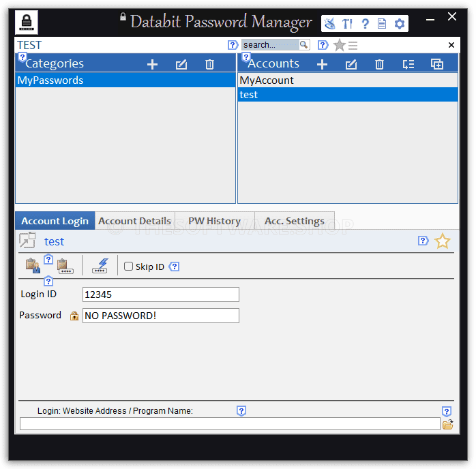Edit the selected category
Screen dimensions: 476x469
pos(181,64)
